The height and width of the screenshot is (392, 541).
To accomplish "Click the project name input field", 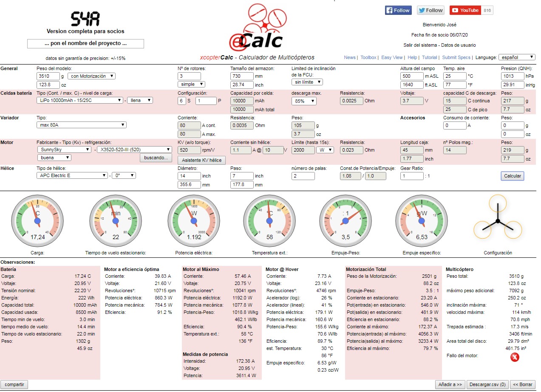I will coord(85,43).
